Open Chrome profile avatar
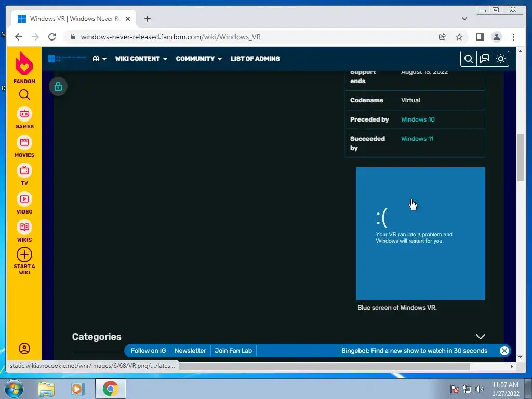 [496, 37]
